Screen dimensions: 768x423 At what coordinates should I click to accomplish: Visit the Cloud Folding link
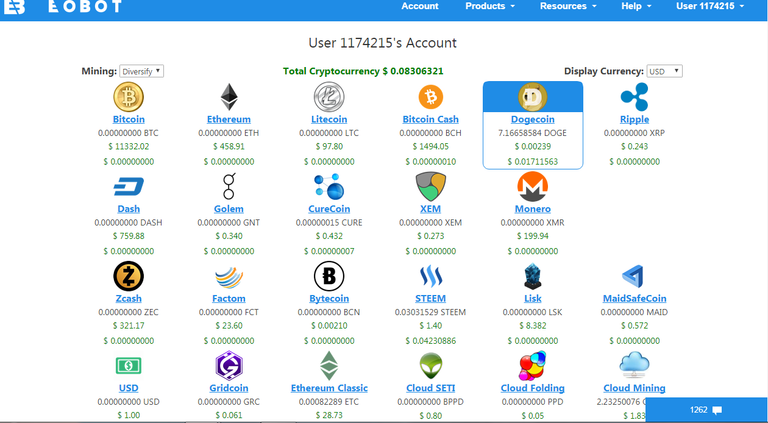(x=533, y=388)
